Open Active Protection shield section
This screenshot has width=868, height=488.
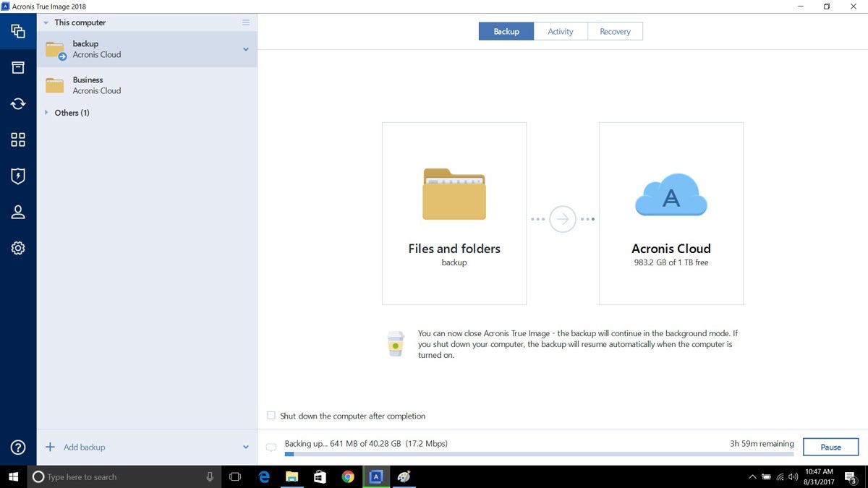coord(18,176)
